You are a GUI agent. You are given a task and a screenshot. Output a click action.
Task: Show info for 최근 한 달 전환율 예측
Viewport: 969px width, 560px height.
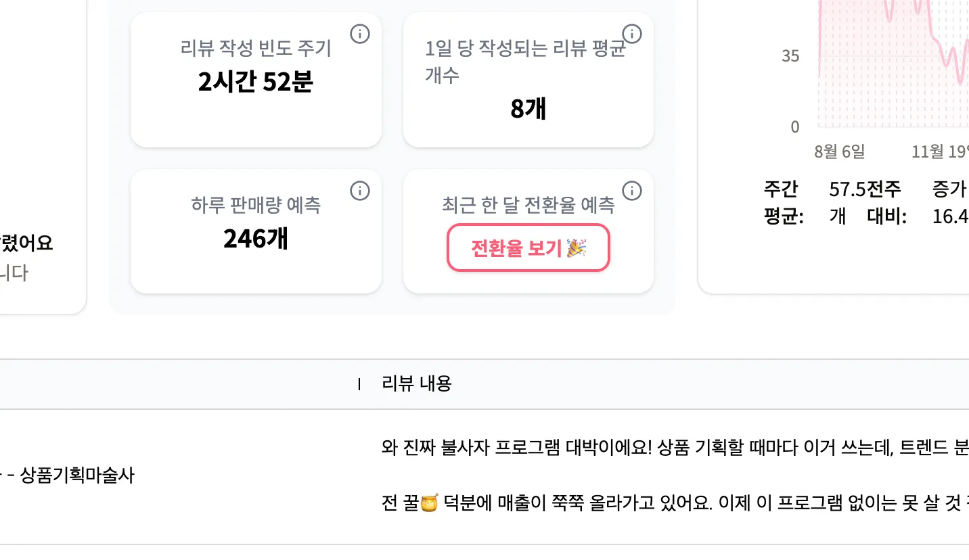631,191
